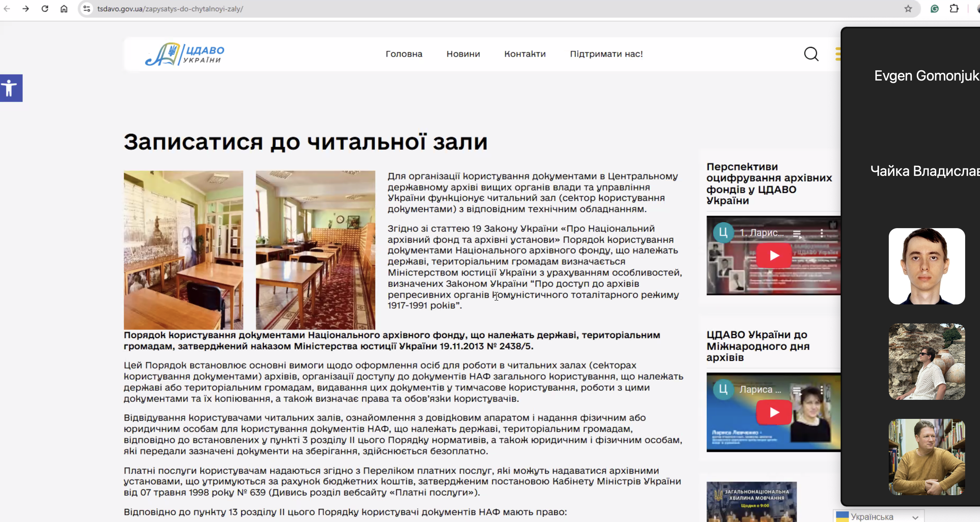Screen dimensions: 980x522
Task: Click the Підтримати нас! link
Action: (x=606, y=54)
